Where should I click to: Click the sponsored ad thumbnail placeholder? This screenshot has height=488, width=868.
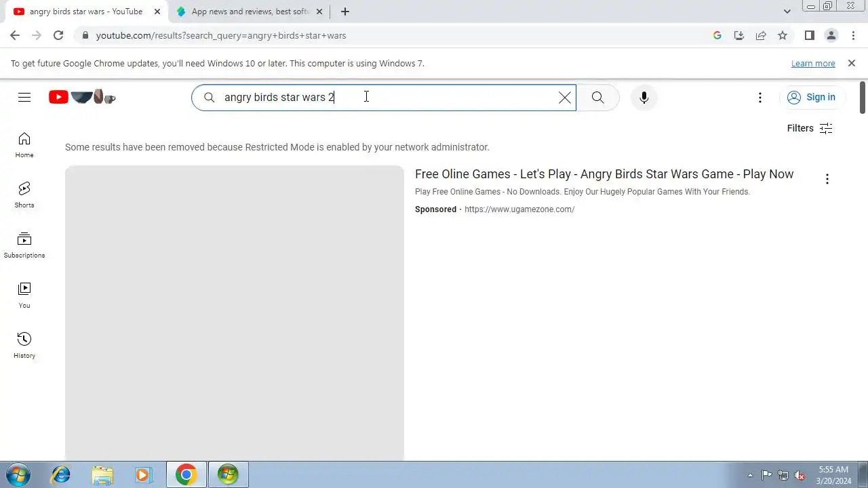235,313
